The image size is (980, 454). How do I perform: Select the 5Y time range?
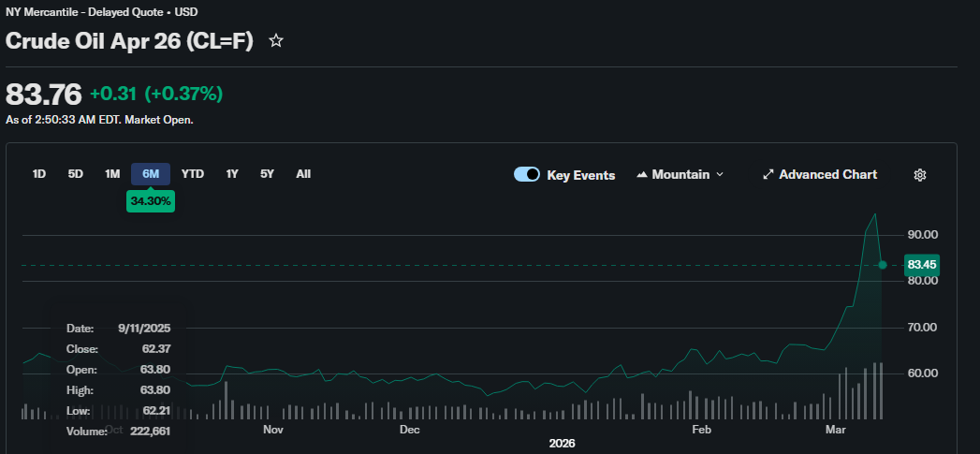click(x=267, y=174)
